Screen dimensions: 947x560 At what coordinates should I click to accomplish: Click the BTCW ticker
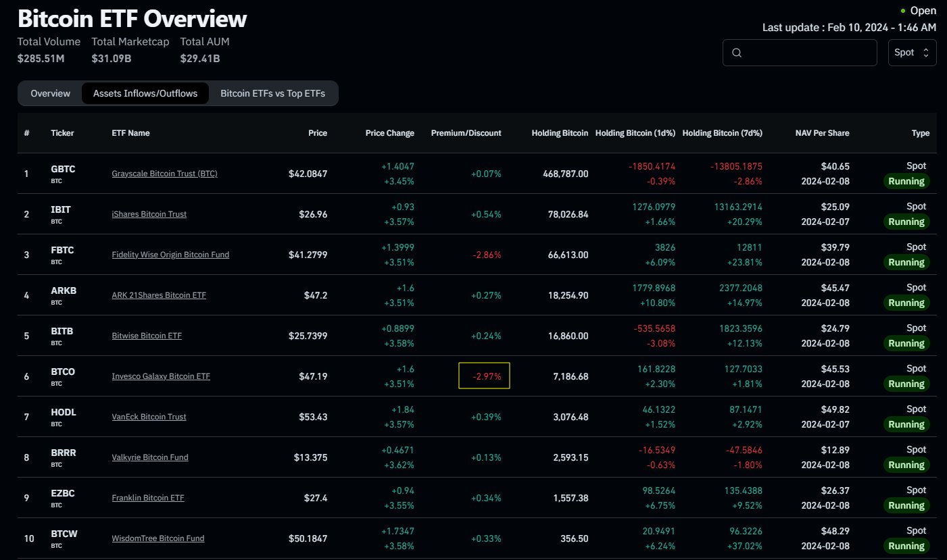tap(64, 534)
